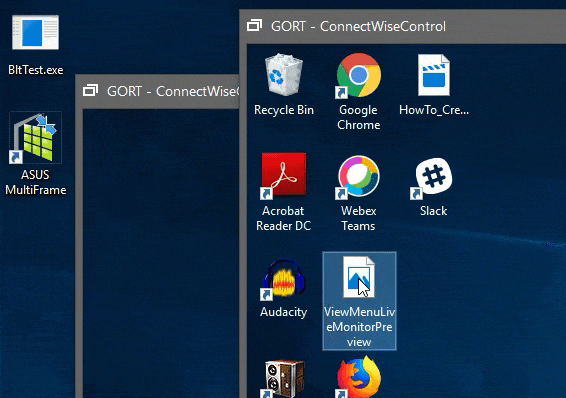
Task: Click window icon in rear GORT title bar
Action: pos(90,90)
